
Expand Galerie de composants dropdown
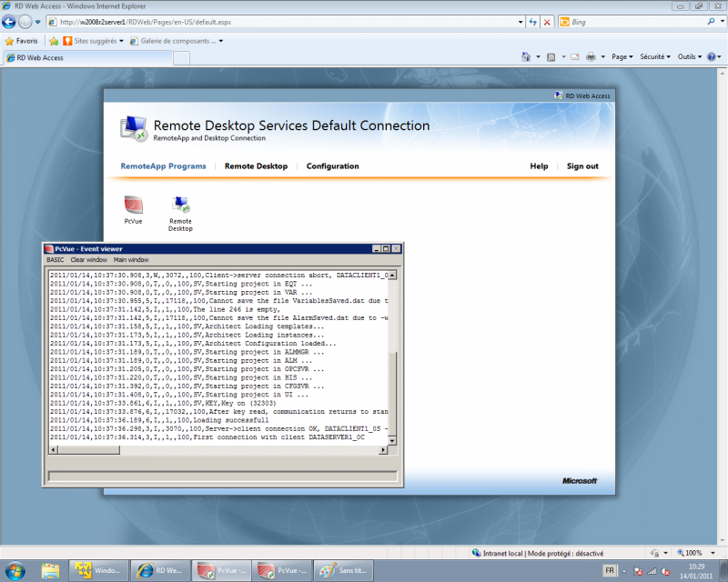(x=221, y=41)
